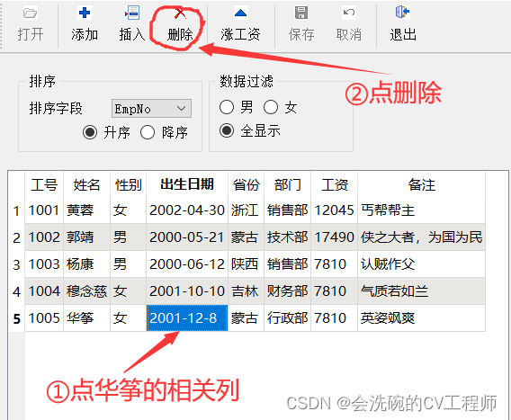Click the 打开 folder icon in toolbar
The image size is (511, 420).
(30, 13)
